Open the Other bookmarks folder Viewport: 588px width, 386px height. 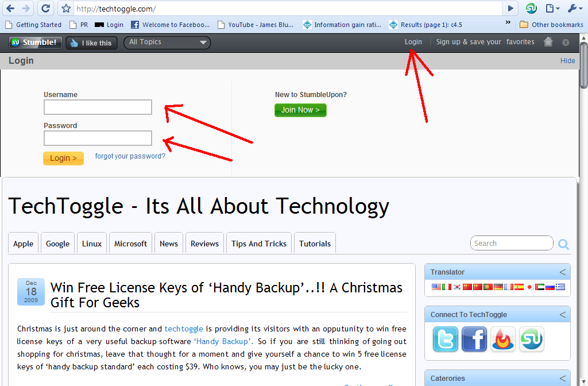(551, 25)
